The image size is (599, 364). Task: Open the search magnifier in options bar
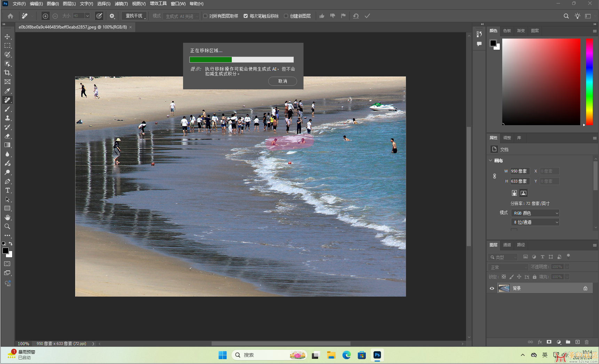(x=566, y=16)
